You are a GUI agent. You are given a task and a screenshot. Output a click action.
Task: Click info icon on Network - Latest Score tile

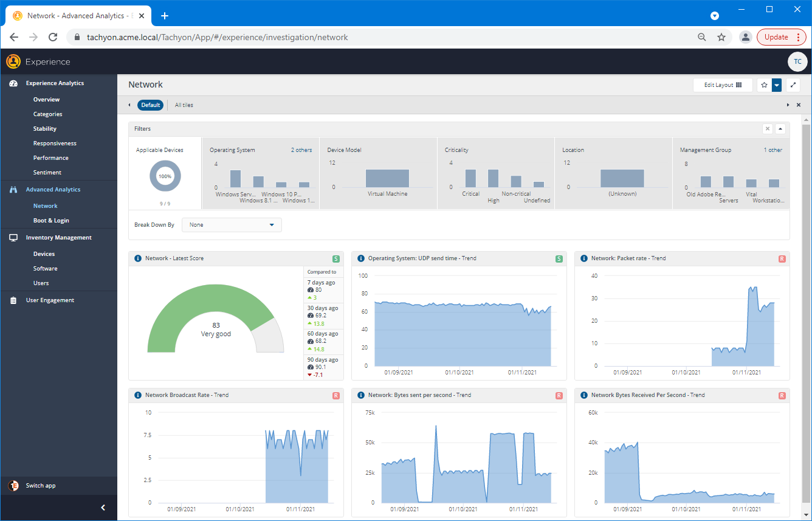coord(138,258)
